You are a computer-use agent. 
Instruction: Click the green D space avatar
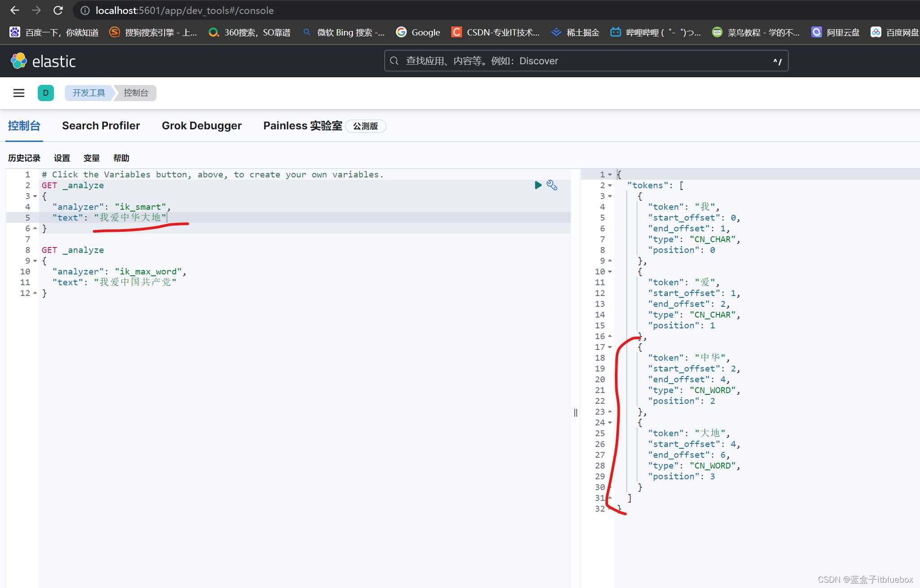tap(46, 93)
